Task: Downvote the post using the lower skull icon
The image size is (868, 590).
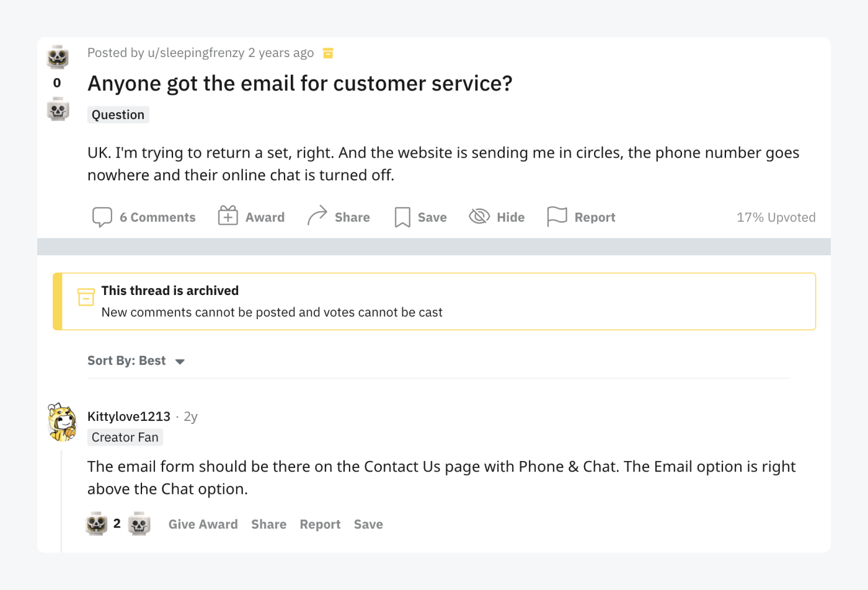Action: pyautogui.click(x=57, y=110)
